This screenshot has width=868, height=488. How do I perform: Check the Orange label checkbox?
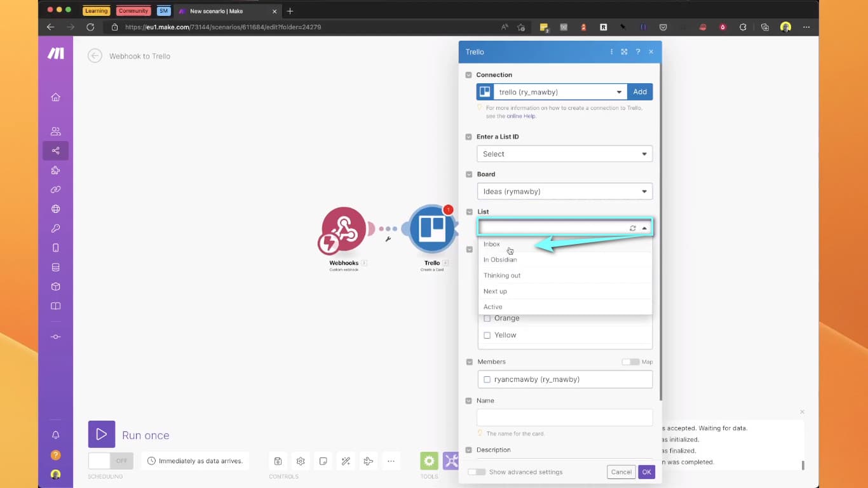(x=487, y=318)
